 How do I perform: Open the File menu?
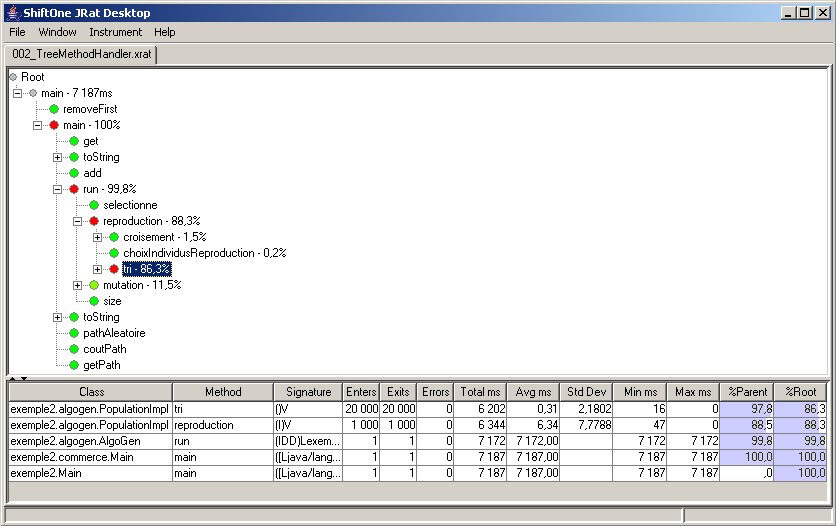point(18,32)
